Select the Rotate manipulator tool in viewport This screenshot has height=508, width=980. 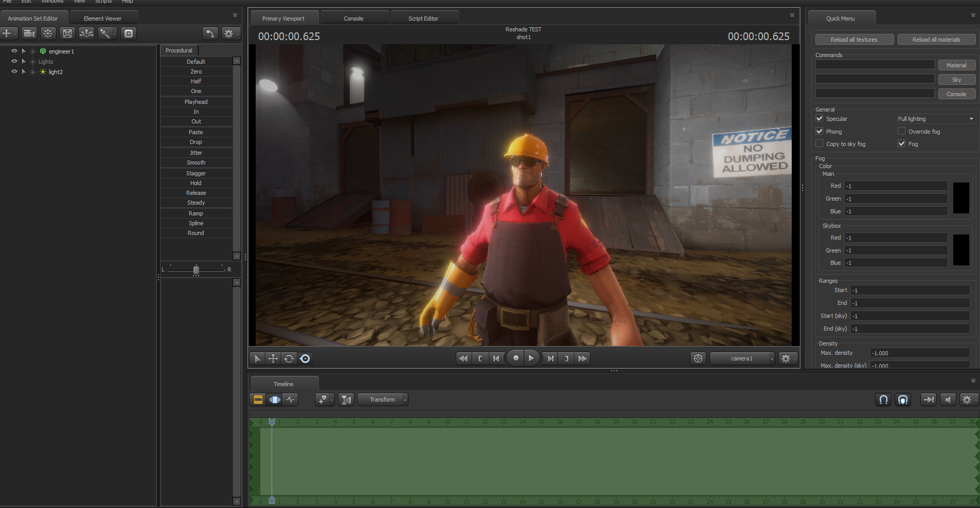[289, 358]
